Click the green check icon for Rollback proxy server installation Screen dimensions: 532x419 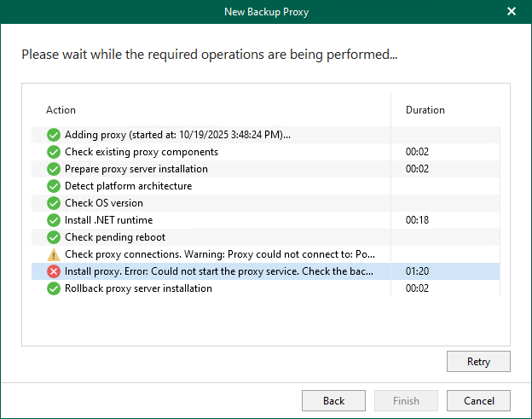click(54, 288)
